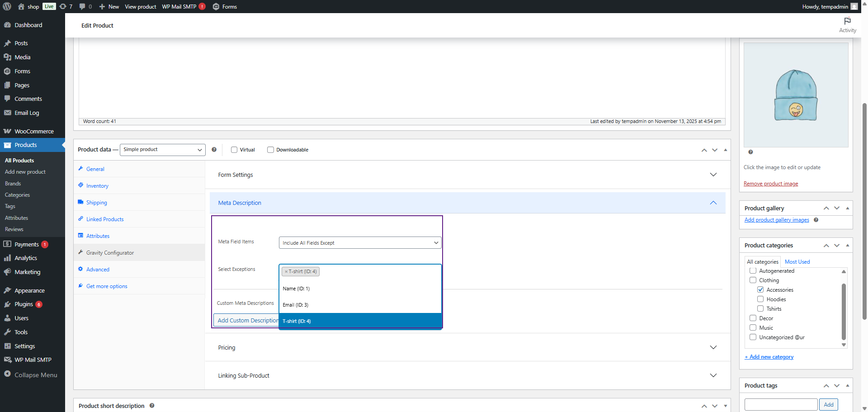Enable the Virtual checkbox
868x412 pixels.
click(234, 150)
